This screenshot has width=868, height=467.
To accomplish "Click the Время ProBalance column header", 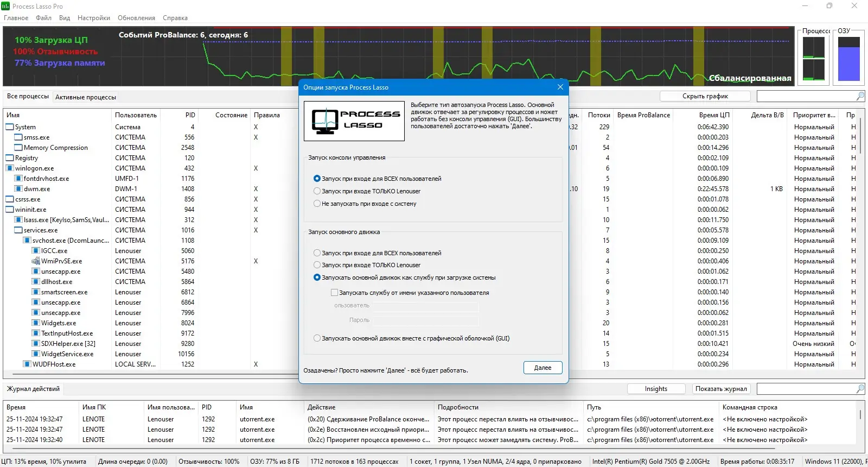I will [x=643, y=115].
